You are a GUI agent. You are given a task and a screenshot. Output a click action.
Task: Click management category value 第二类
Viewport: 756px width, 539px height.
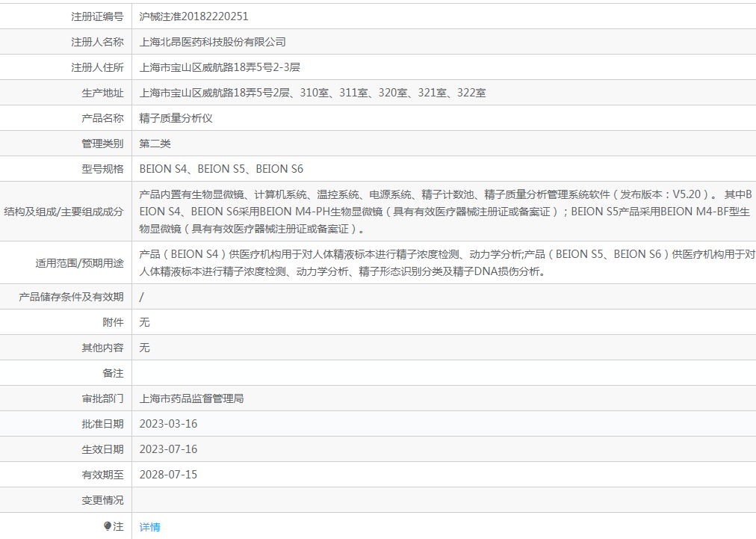155,144
